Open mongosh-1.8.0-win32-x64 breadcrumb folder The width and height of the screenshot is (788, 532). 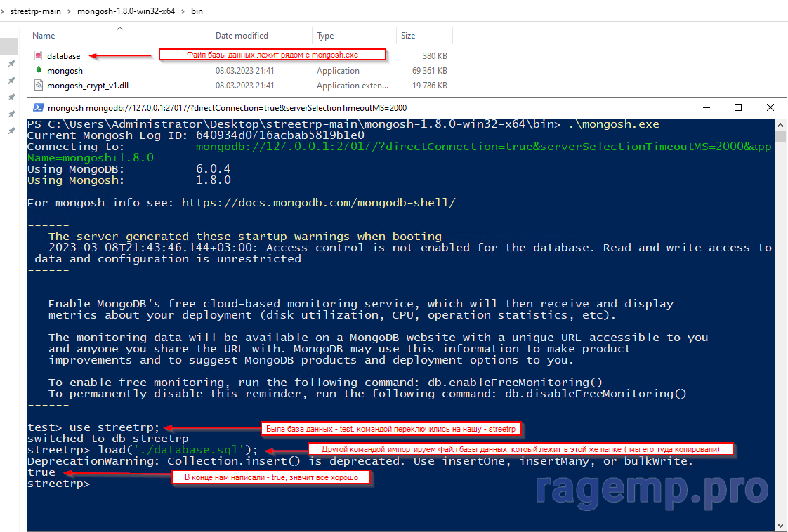[126, 11]
